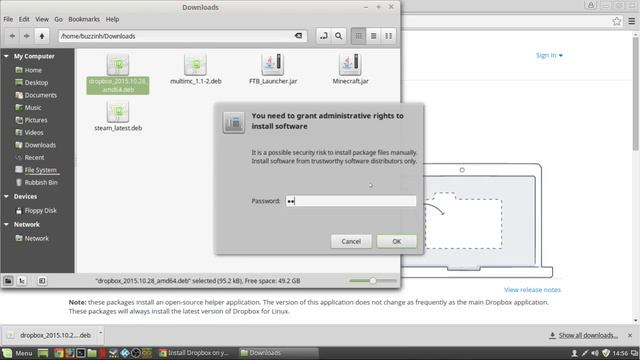Collapse the Network section in sidebar
The height and width of the screenshot is (360, 640).
tap(6, 224)
